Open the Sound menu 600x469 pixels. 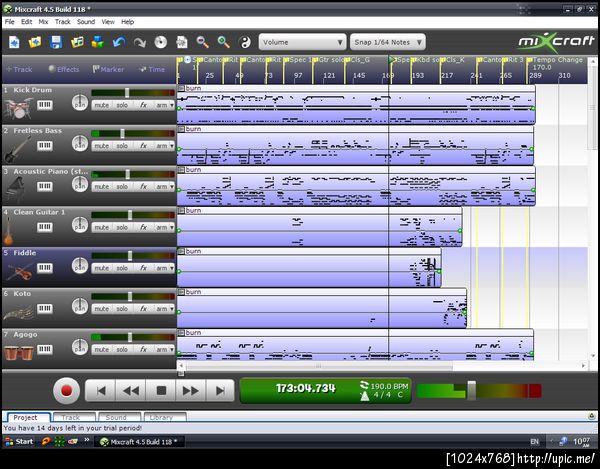coord(86,22)
